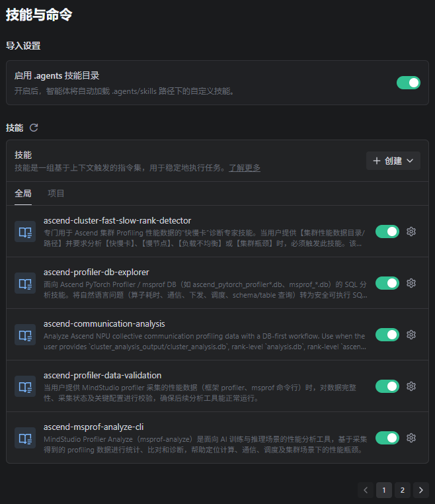Disable ascend-profiler-data-validation skill switch
Screen dimensions: 435x504
coord(387,386)
